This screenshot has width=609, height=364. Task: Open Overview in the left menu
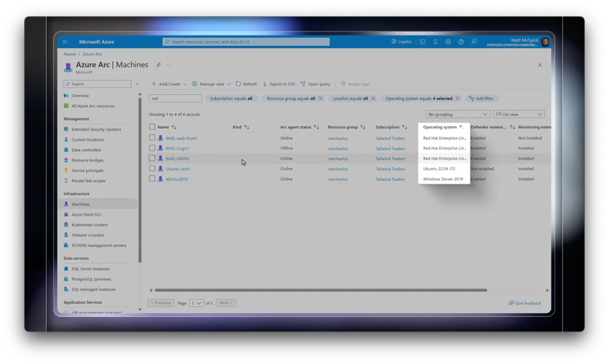[x=80, y=96]
